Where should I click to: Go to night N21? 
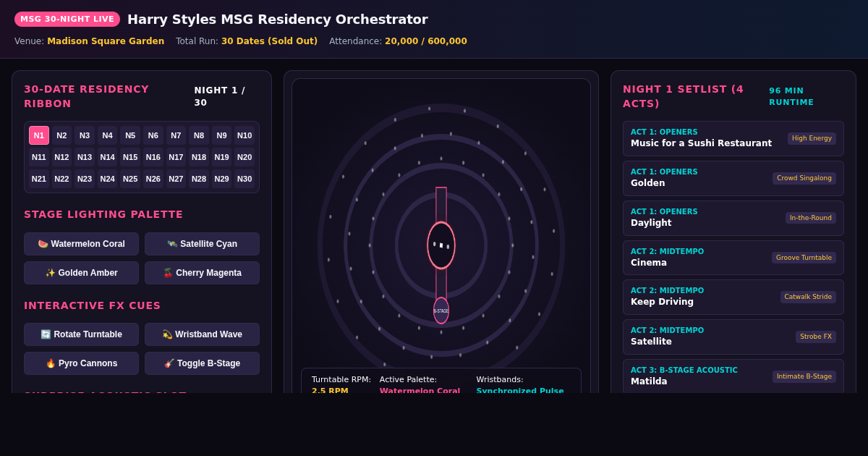[39, 179]
